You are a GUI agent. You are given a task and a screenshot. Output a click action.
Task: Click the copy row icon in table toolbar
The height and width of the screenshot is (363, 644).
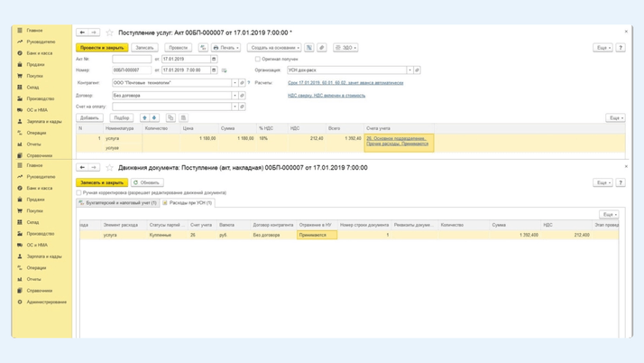(x=170, y=117)
